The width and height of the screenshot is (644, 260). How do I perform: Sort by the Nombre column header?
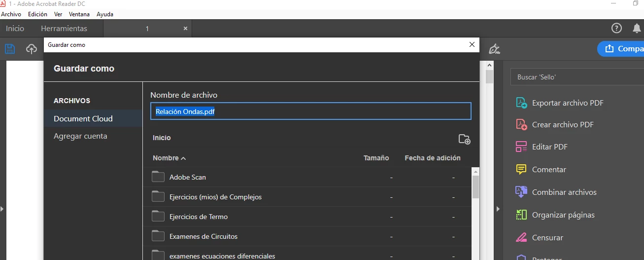(169, 158)
